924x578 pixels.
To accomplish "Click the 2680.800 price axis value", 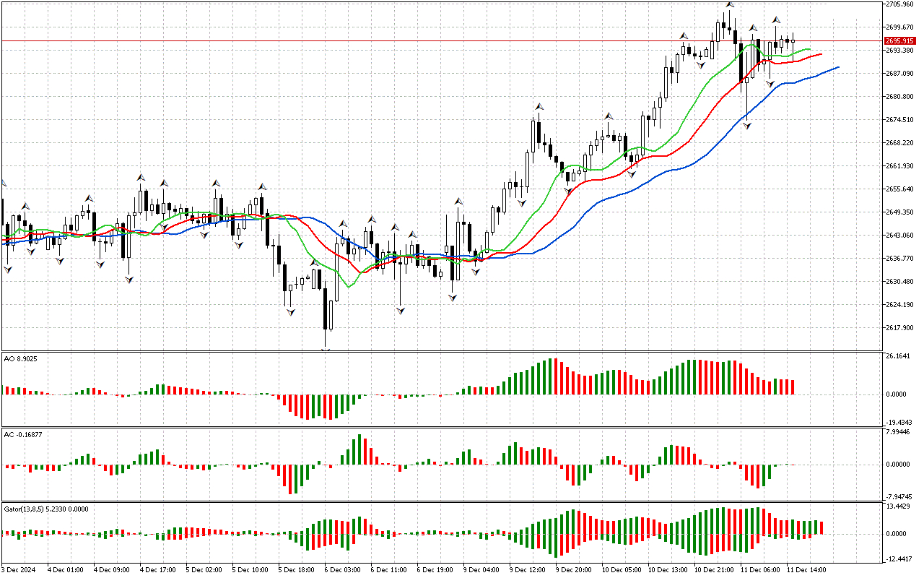I will [x=899, y=97].
